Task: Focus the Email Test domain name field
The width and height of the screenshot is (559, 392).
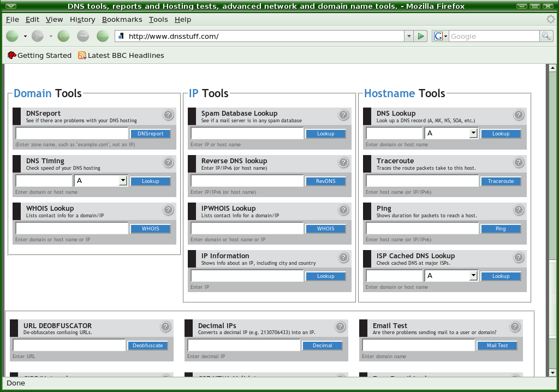Action: (x=419, y=345)
